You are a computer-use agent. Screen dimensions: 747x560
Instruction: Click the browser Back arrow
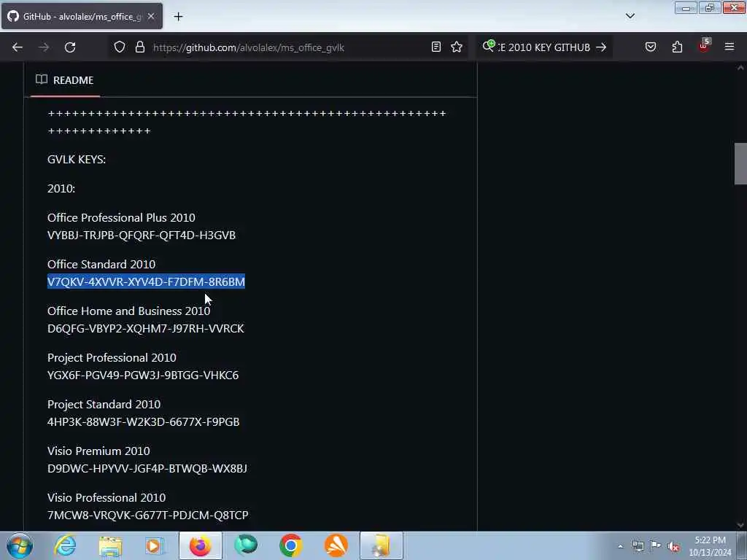point(18,47)
